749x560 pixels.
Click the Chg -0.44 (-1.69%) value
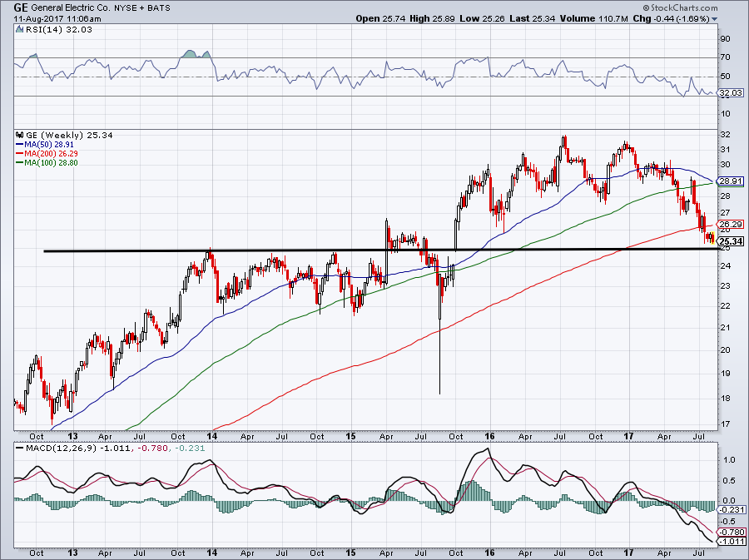(x=672, y=18)
